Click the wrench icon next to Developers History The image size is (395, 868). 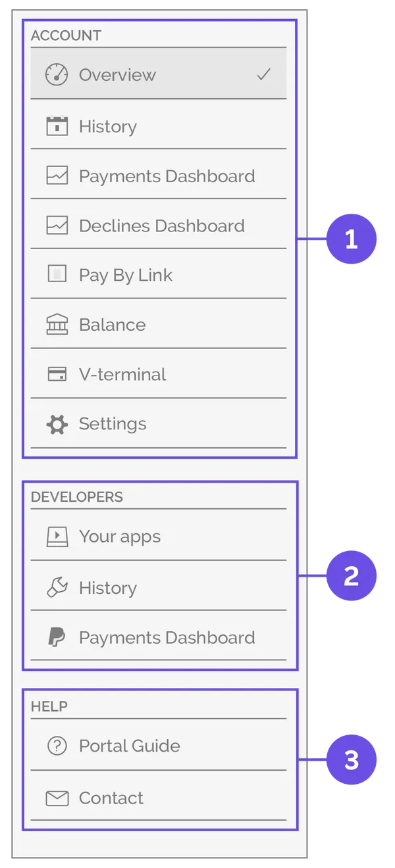(56, 587)
